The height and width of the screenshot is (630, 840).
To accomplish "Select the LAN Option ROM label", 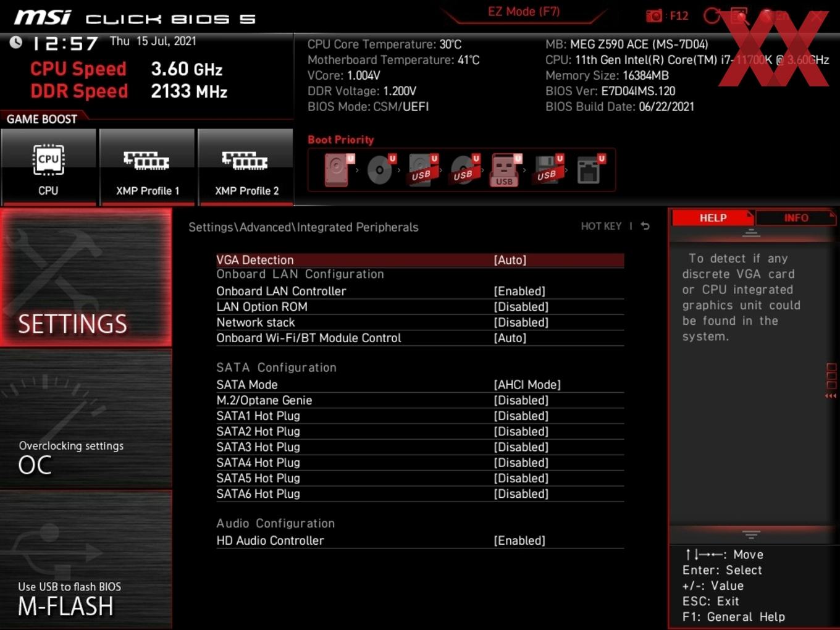I will point(262,307).
